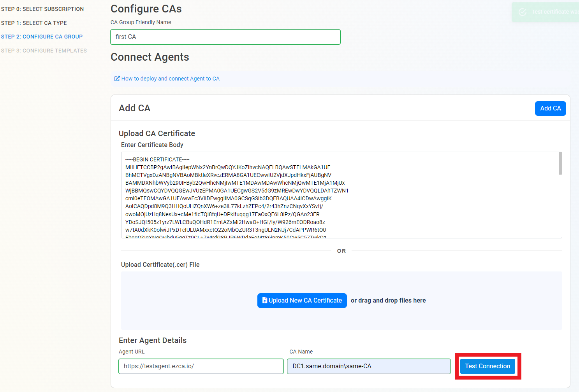Screen dimensions: 579x392
Task: Select Step 2: Configure CA Group
Action: click(x=42, y=37)
